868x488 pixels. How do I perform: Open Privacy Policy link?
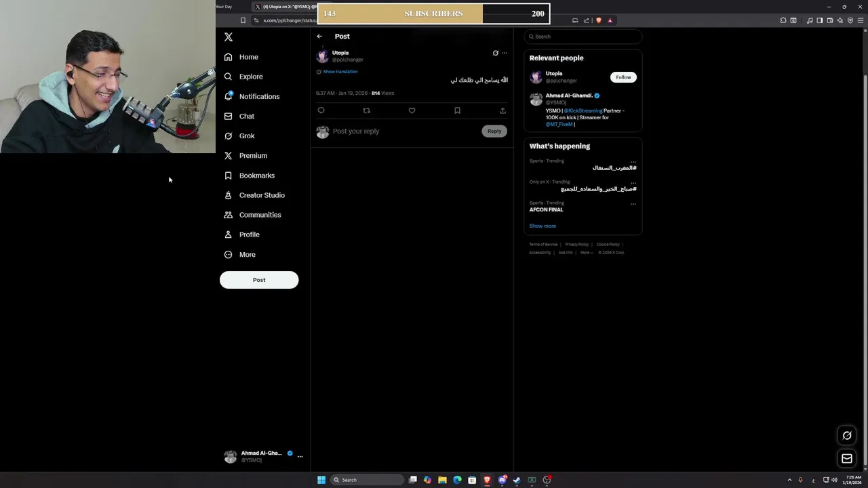[x=576, y=244]
